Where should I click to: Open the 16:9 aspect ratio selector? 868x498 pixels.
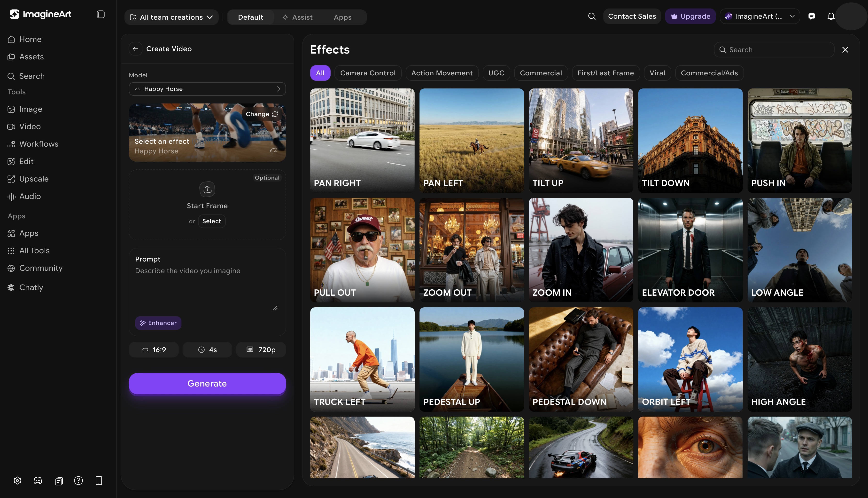[154, 349]
